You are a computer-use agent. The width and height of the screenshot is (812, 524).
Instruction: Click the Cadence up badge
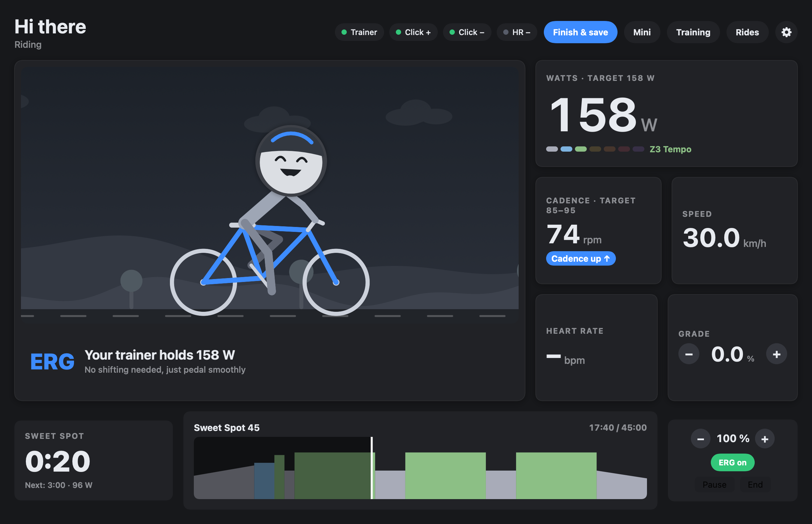point(581,259)
